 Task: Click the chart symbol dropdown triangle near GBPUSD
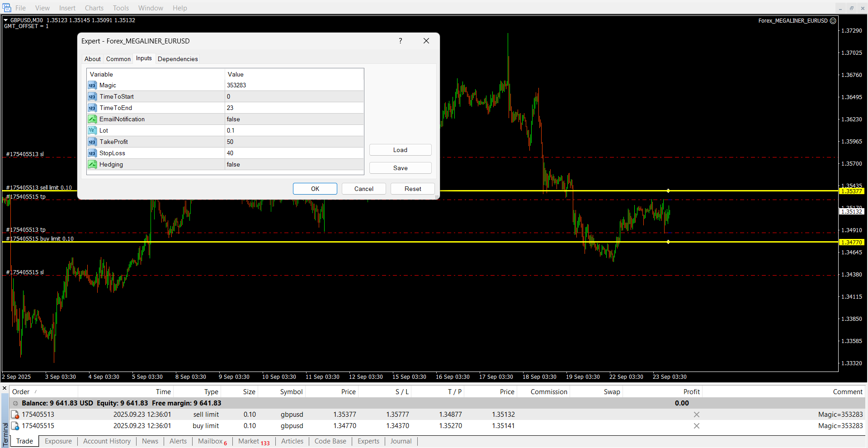point(6,20)
